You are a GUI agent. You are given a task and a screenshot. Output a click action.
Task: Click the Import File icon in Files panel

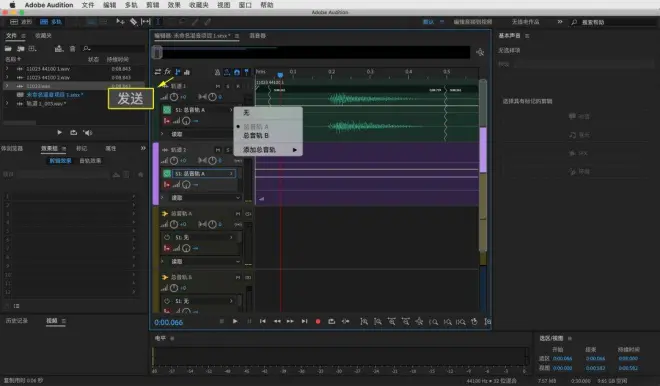click(20, 49)
